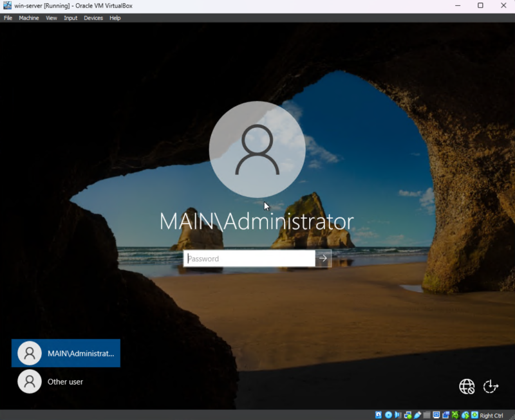The height and width of the screenshot is (420, 515).
Task: Open the audio indicator in VirtualBox status bar
Action: click(x=398, y=415)
